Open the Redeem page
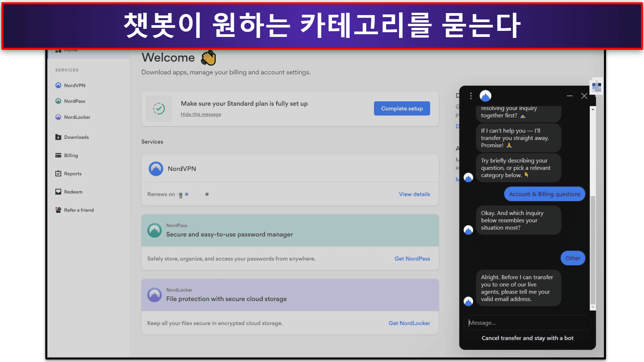Image resolution: width=644 pixels, height=362 pixels. click(x=73, y=192)
